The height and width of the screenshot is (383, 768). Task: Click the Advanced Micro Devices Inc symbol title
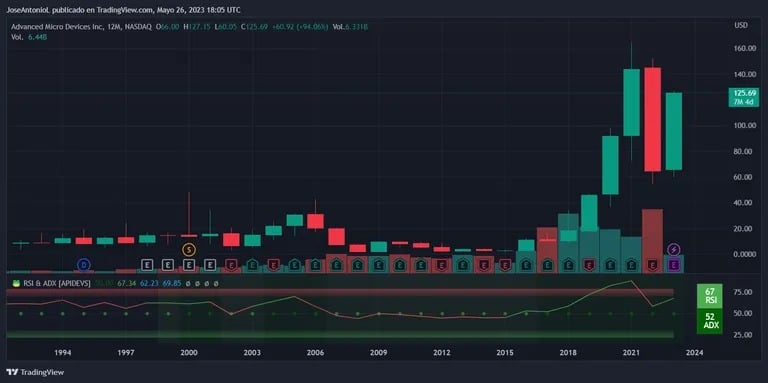[57, 26]
